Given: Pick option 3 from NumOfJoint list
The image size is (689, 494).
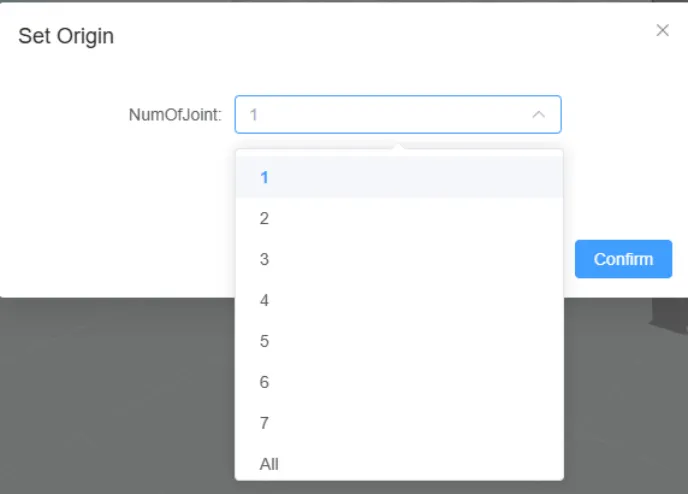Looking at the screenshot, I should tap(264, 259).
